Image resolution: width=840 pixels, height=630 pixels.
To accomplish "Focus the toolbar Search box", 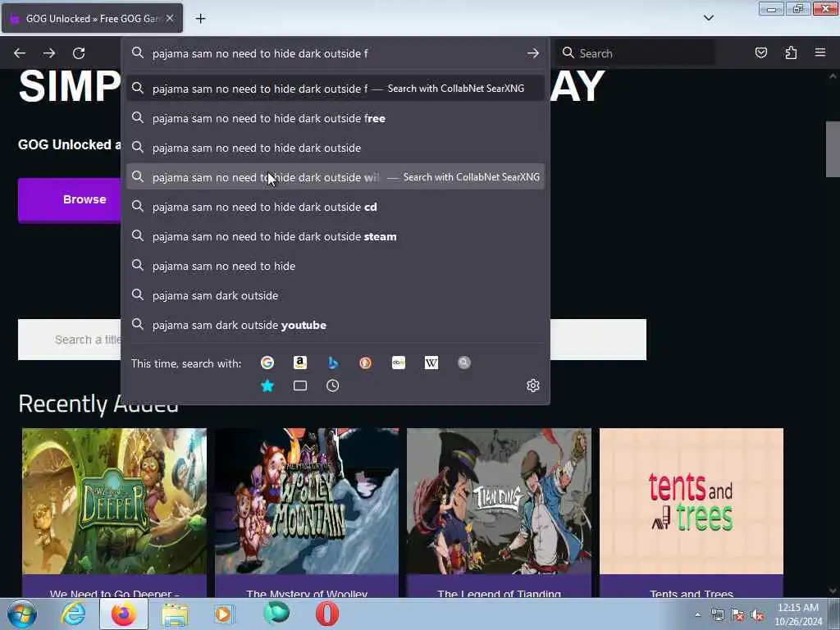I will pyautogui.click(x=636, y=53).
